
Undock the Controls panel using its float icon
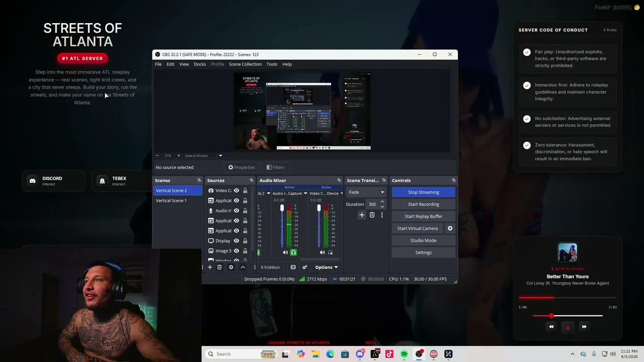point(453,180)
